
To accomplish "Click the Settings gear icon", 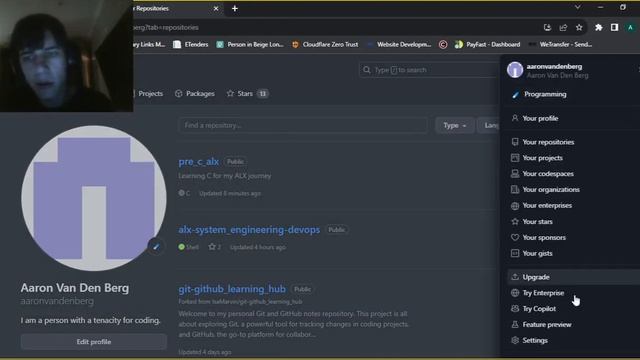I will [515, 340].
